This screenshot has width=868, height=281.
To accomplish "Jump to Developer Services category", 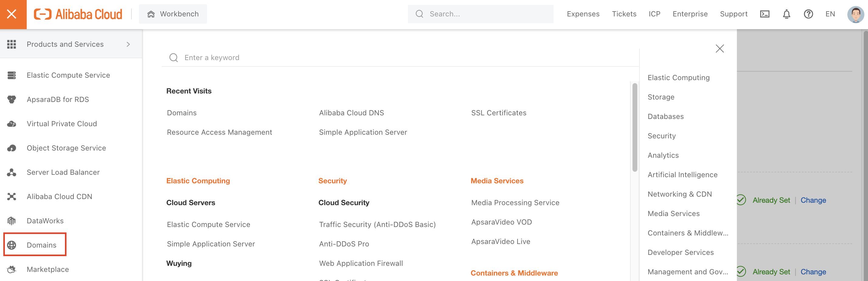I will 681,253.
